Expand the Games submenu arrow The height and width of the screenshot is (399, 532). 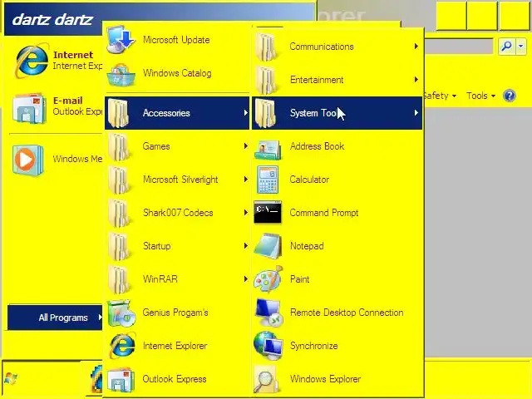[x=246, y=146]
